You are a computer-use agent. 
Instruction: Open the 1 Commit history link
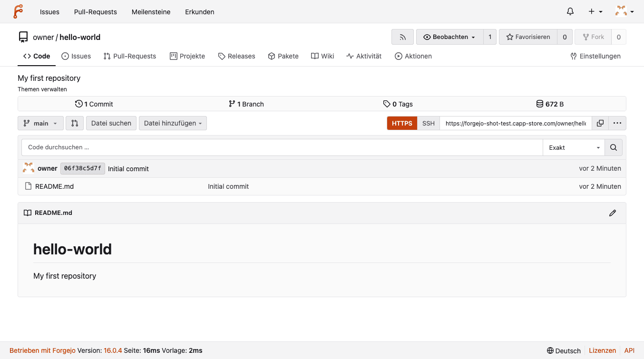(x=94, y=104)
